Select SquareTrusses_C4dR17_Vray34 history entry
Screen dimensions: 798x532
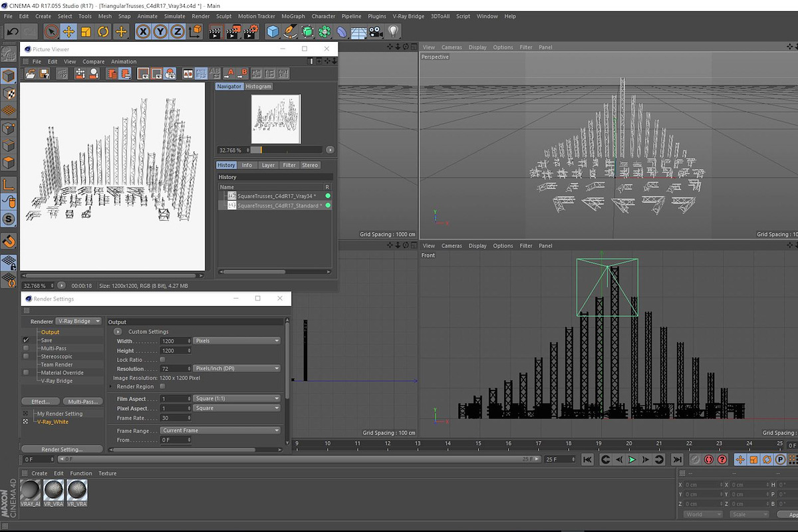coord(277,196)
